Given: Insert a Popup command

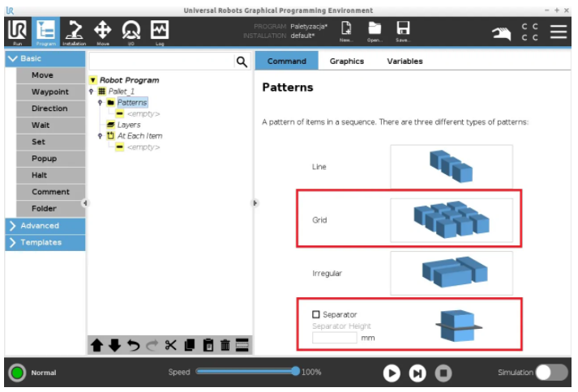Looking at the screenshot, I should tap(51, 159).
